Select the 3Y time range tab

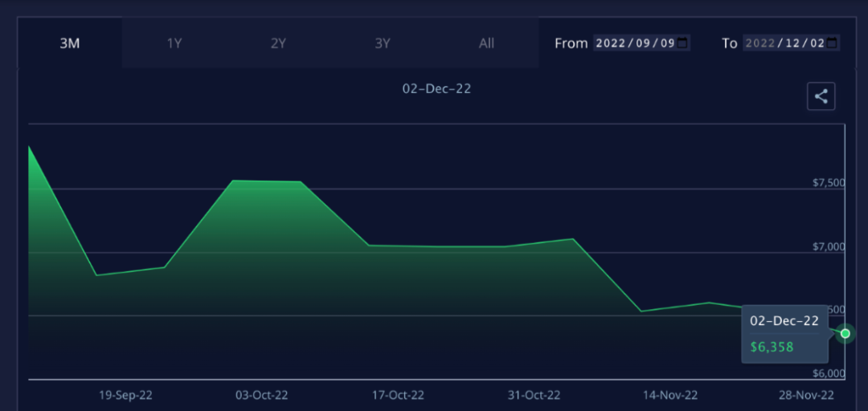pos(383,43)
